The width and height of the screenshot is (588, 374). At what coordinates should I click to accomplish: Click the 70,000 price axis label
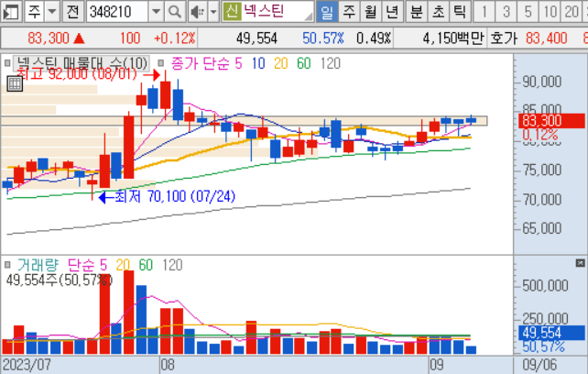point(542,200)
